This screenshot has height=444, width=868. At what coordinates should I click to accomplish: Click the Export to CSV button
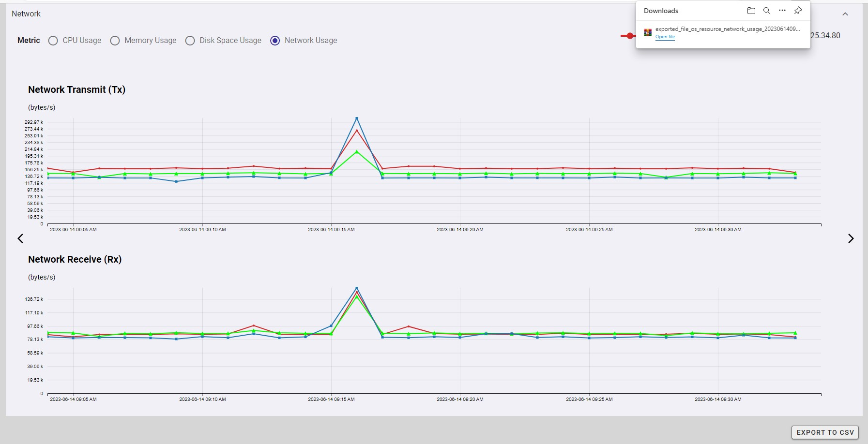824,432
